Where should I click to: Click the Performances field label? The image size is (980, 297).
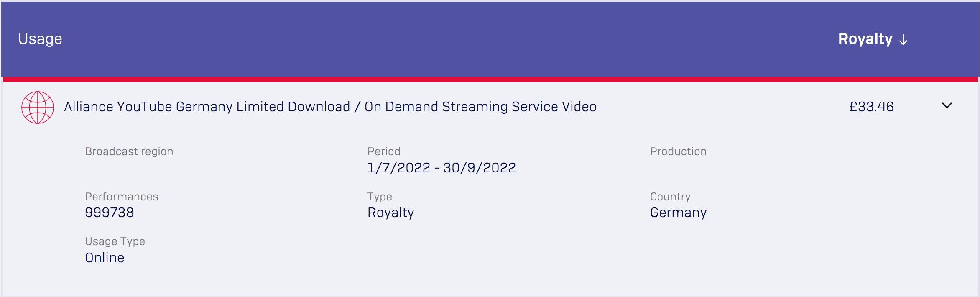pyautogui.click(x=121, y=197)
